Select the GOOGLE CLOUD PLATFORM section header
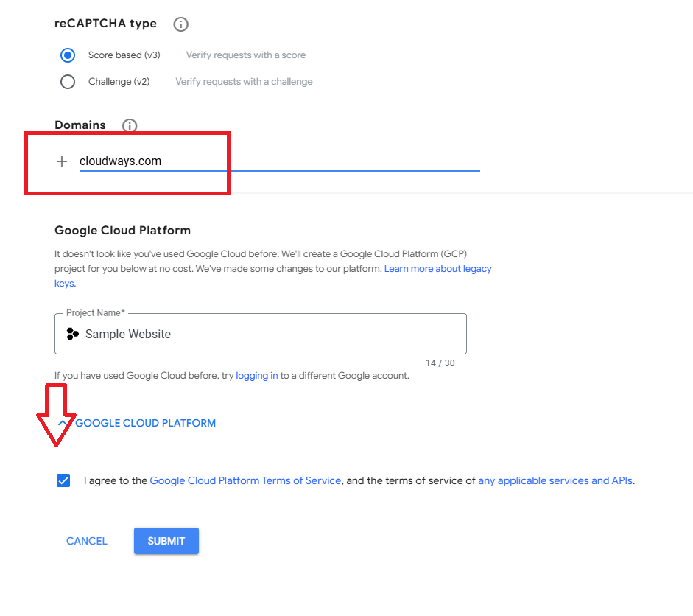The height and width of the screenshot is (616, 693). [144, 422]
